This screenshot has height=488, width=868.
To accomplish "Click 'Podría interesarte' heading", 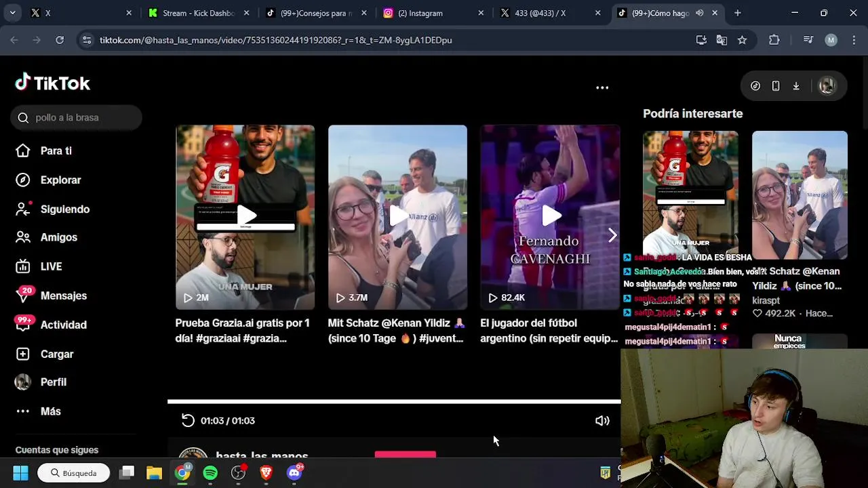I will pyautogui.click(x=692, y=113).
